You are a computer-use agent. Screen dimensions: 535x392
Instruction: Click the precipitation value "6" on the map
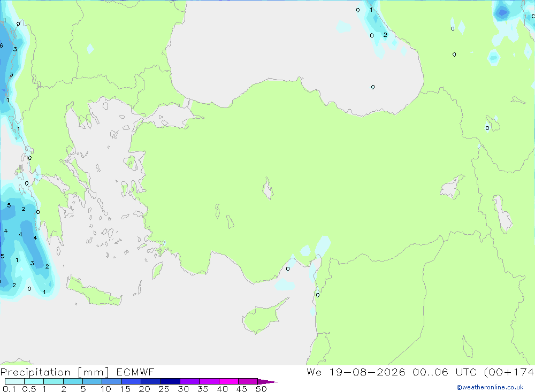pos(2,45)
